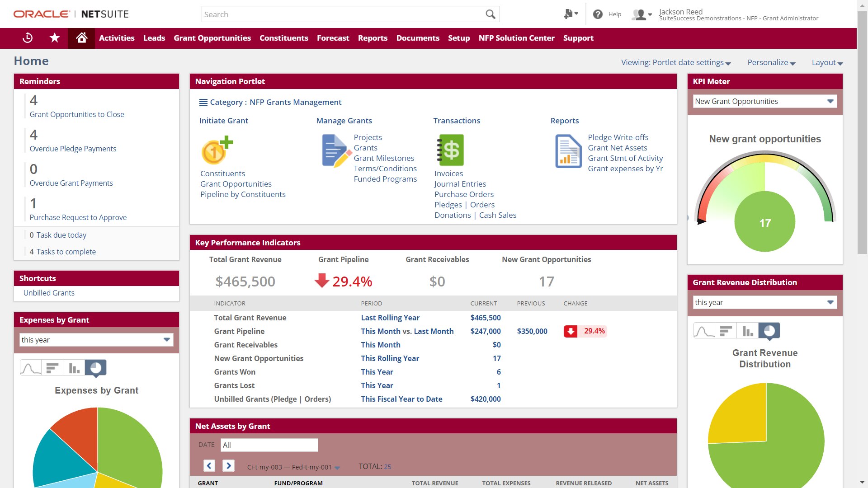Click the Unbilled Grants shortcut link
This screenshot has width=868, height=488.
(x=49, y=293)
